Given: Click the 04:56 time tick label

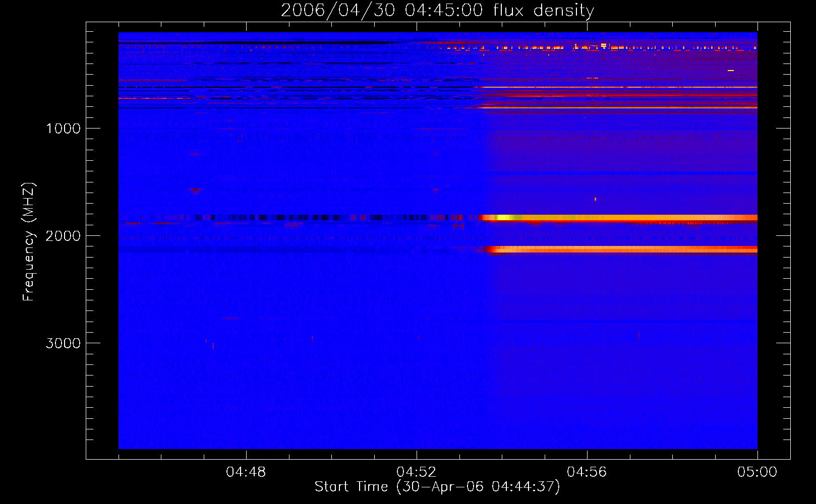Looking at the screenshot, I should [x=587, y=472].
